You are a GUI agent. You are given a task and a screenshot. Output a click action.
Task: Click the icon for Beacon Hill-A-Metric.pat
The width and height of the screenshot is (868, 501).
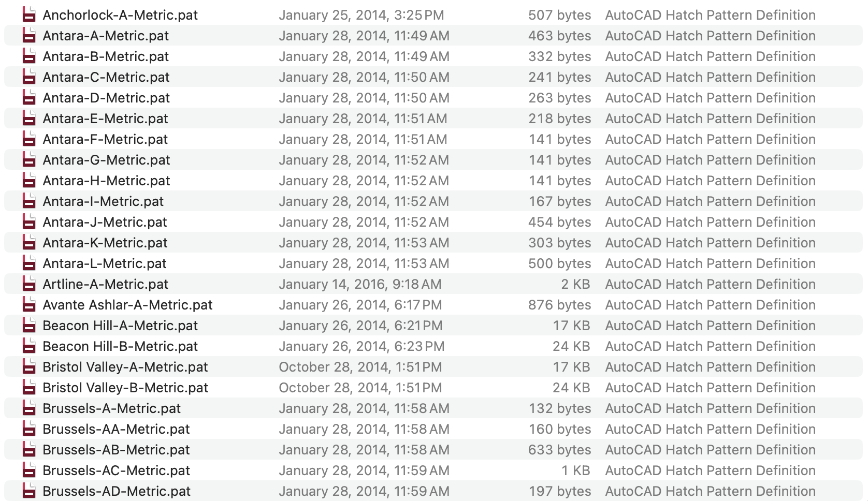tap(30, 325)
